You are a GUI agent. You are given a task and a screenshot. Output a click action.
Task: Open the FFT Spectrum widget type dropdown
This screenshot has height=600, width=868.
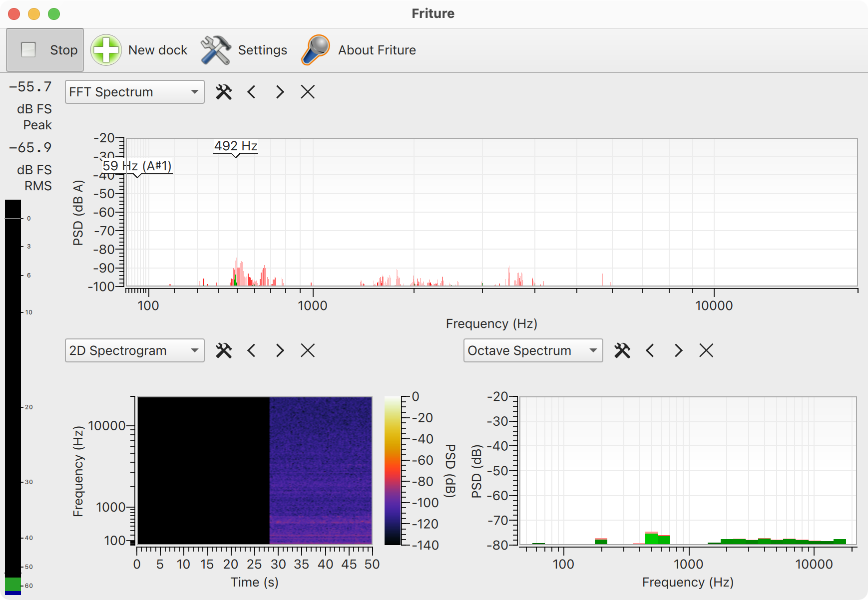[x=135, y=92]
